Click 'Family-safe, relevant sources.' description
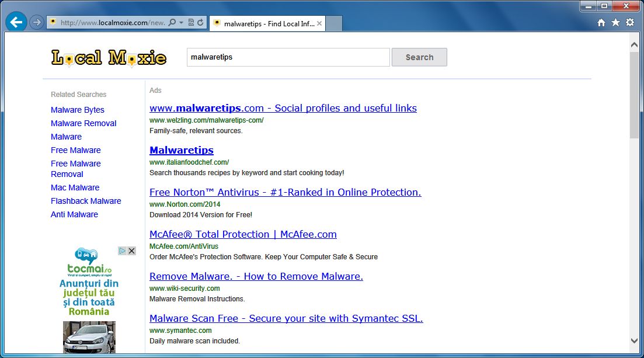This screenshot has width=644, height=358. (196, 131)
